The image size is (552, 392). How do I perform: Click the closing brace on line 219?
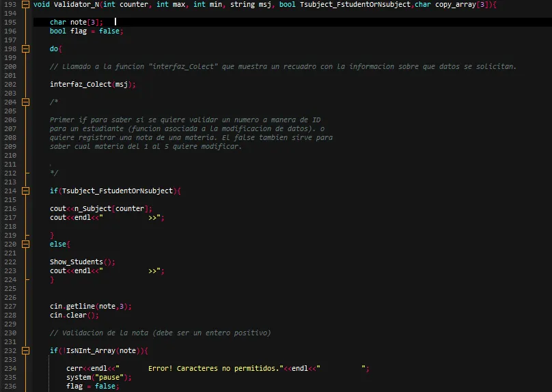[x=52, y=236]
